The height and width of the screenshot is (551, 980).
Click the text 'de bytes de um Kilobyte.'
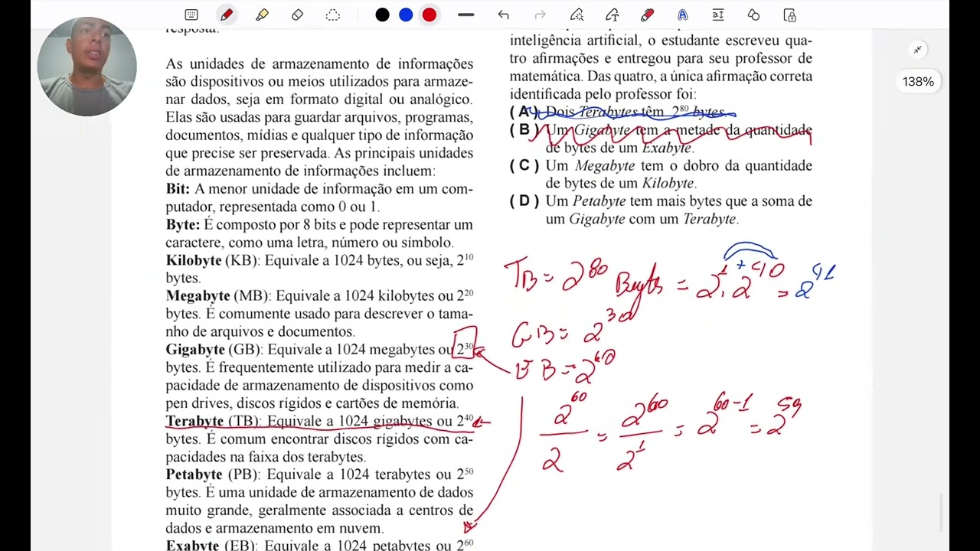click(x=620, y=184)
